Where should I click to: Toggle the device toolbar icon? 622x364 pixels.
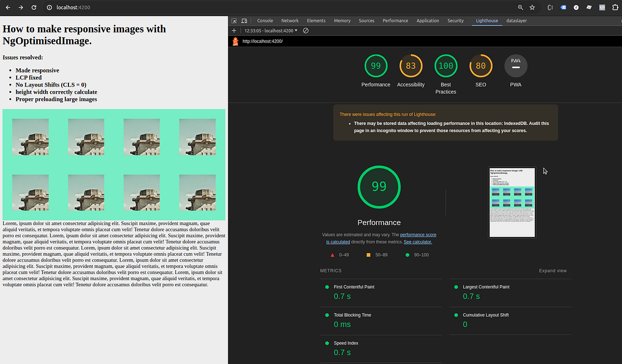(x=244, y=21)
